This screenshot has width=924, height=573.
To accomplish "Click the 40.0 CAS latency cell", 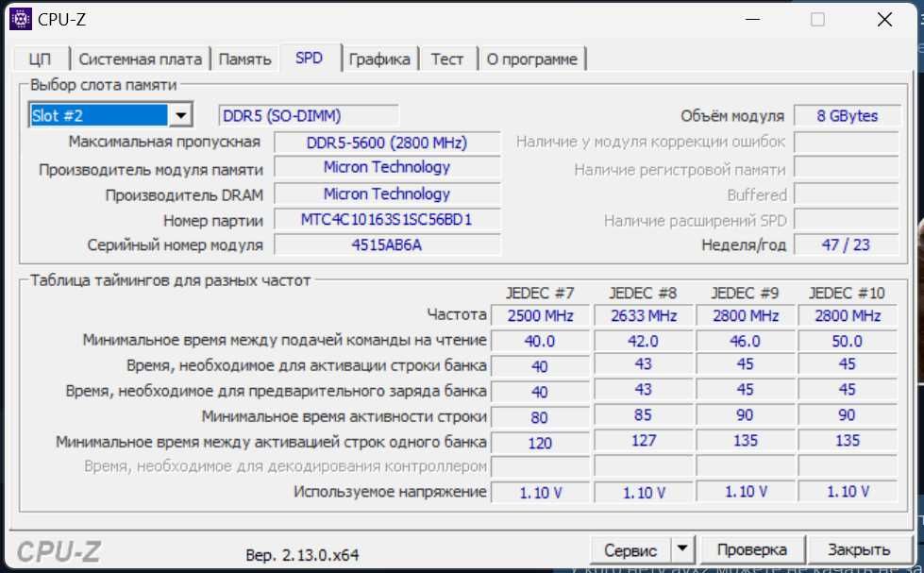I will [x=541, y=342].
